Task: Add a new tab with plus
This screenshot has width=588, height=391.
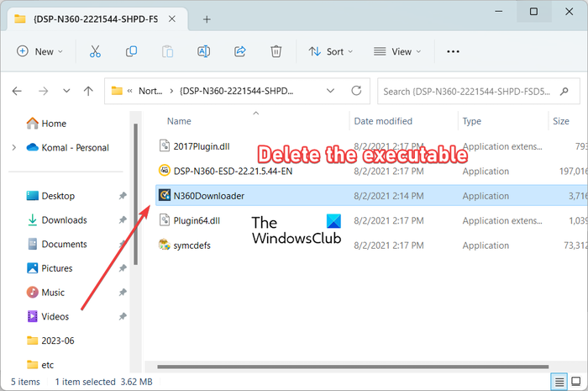Action: (207, 19)
